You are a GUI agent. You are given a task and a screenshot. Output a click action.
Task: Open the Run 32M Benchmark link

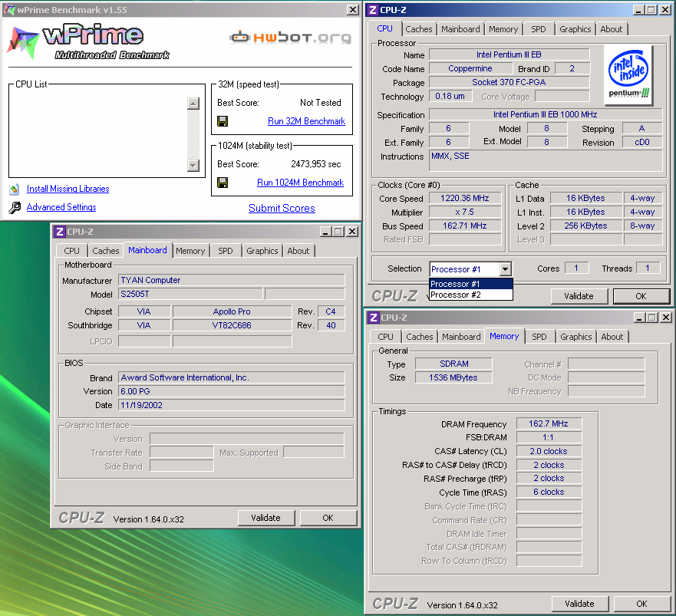[x=306, y=121]
